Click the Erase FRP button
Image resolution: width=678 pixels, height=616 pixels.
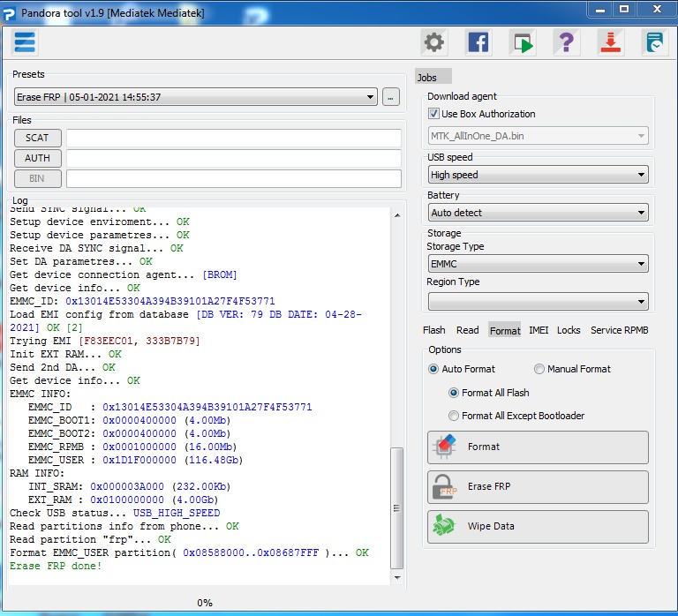538,487
